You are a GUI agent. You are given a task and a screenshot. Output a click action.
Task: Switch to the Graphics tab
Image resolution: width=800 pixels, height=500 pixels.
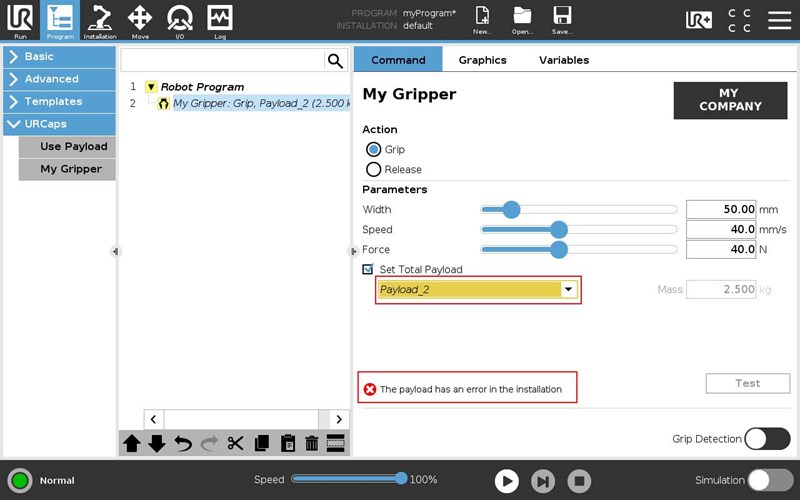(482, 60)
